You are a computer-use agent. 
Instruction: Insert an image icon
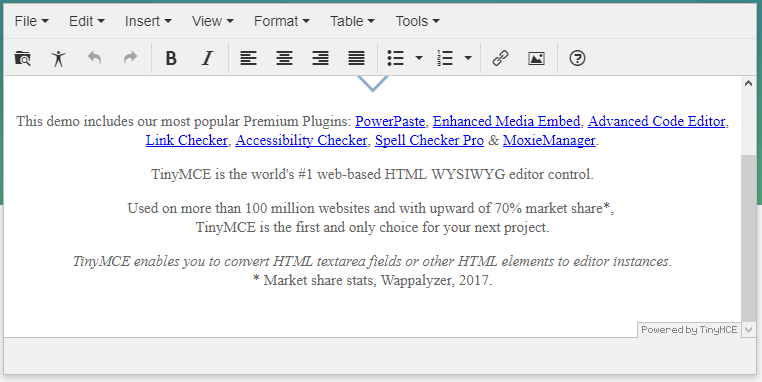536,58
